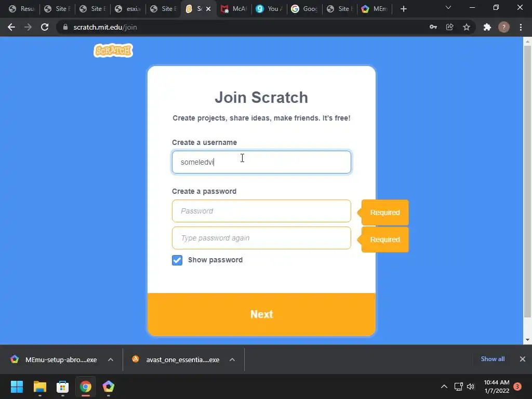Open the notification count badge
The width and height of the screenshot is (532, 399).
pos(517,387)
